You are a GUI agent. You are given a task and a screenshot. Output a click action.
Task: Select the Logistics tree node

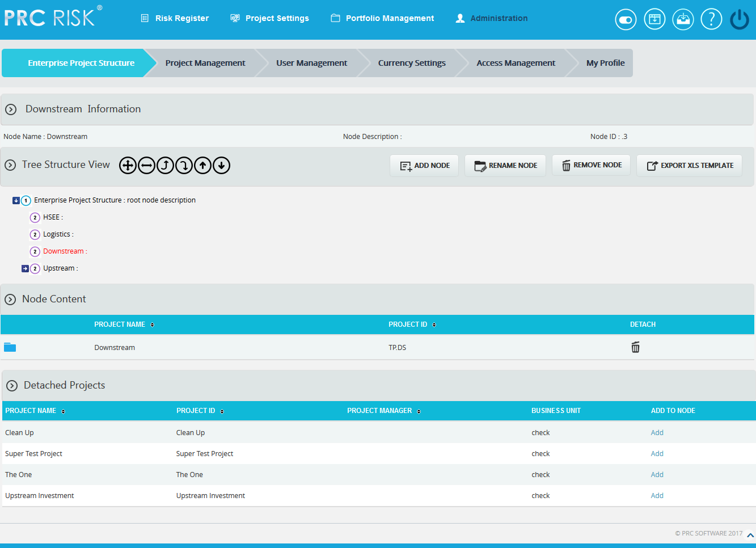coord(58,234)
